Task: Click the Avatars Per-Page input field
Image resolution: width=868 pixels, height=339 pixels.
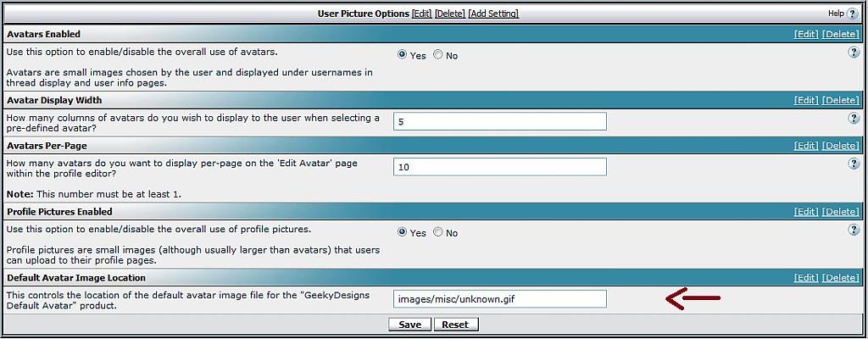Action: 500,167
